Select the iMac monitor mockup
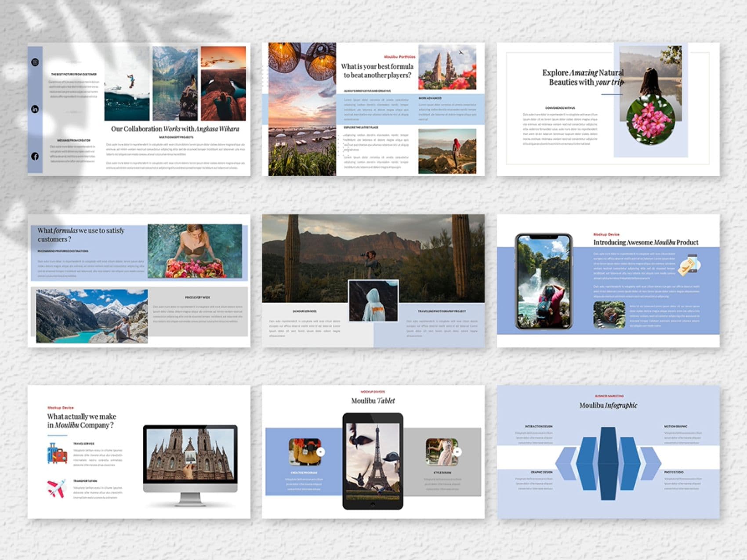This screenshot has height=560, width=747. 190,465
